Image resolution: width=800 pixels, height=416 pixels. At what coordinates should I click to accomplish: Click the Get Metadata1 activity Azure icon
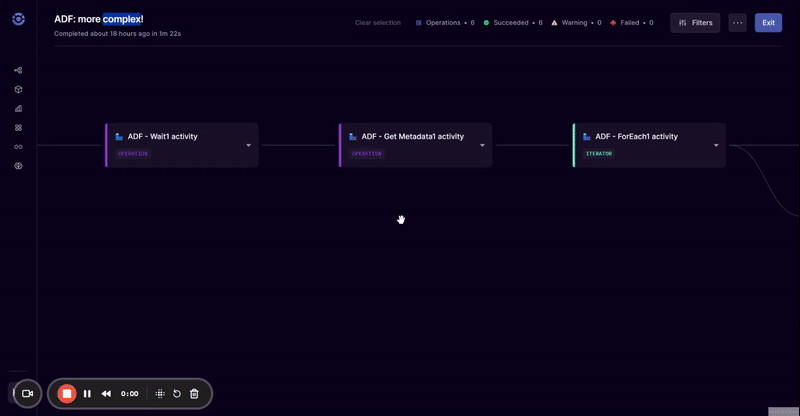coord(353,137)
